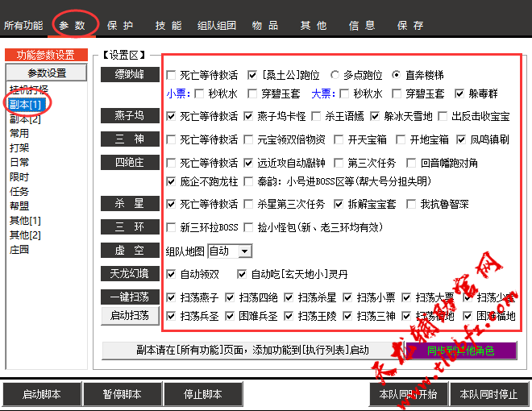
Task: Enable the 回音幡跑对角 checkbox
Action: [411, 163]
